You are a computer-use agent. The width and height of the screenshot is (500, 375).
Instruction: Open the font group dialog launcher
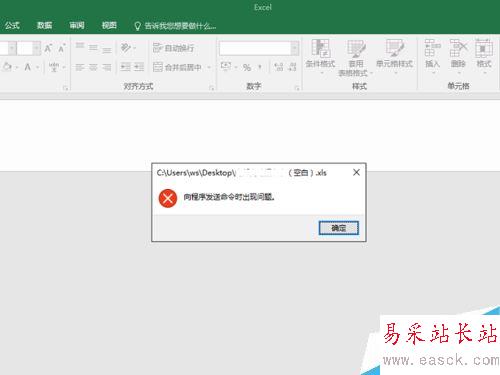[x=66, y=88]
